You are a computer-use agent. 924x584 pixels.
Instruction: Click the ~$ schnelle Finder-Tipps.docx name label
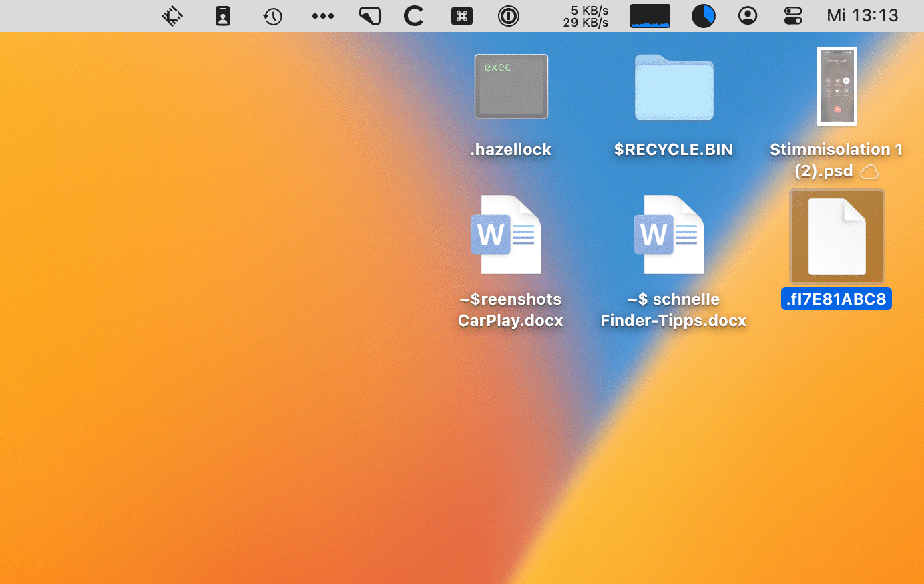(673, 310)
